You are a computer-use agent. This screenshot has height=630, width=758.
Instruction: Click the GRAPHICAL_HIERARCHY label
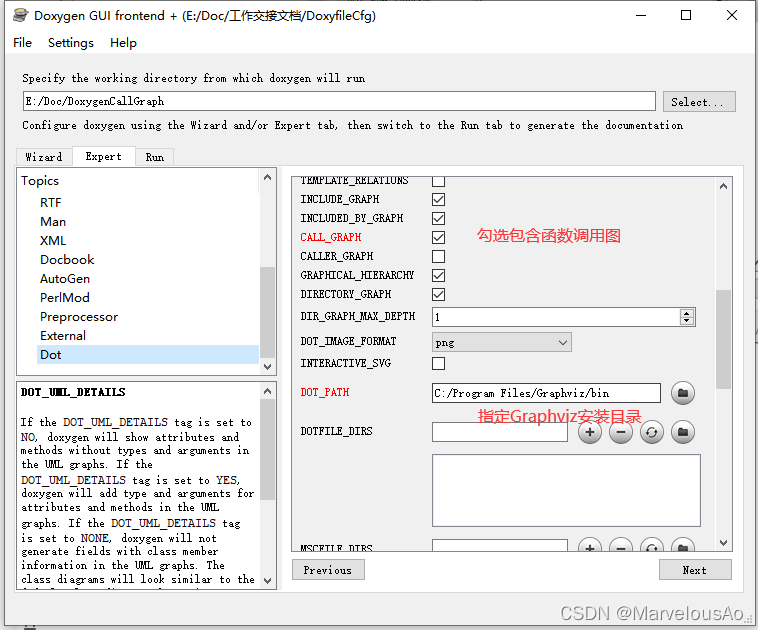pyautogui.click(x=357, y=275)
